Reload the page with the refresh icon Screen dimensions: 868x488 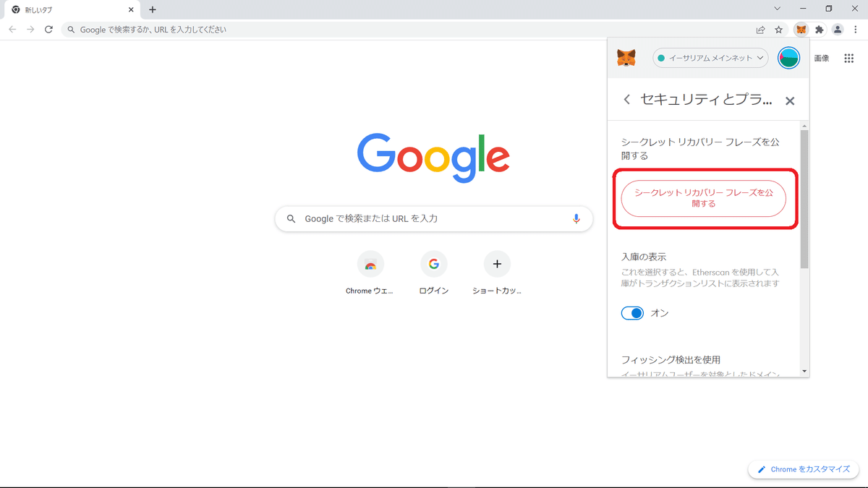pos(48,30)
